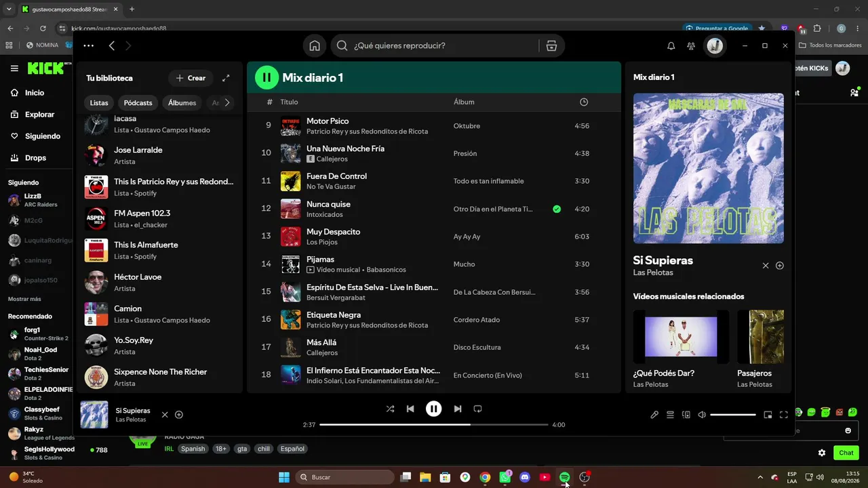Open the Todo es tan inflamable album
Screen dimensions: 868x488
pyautogui.click(x=488, y=181)
